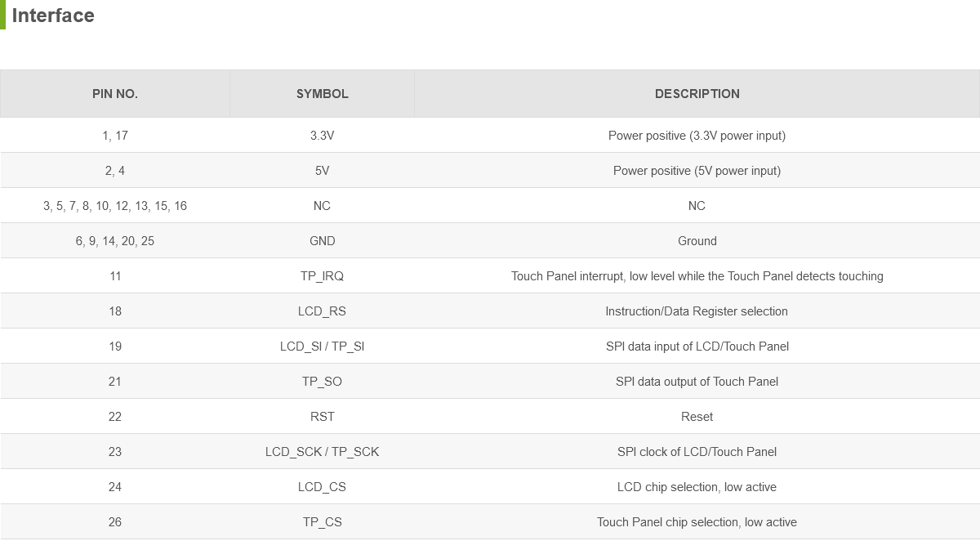980x541 pixels.
Task: Select pin number 26 cell
Action: tap(115, 522)
